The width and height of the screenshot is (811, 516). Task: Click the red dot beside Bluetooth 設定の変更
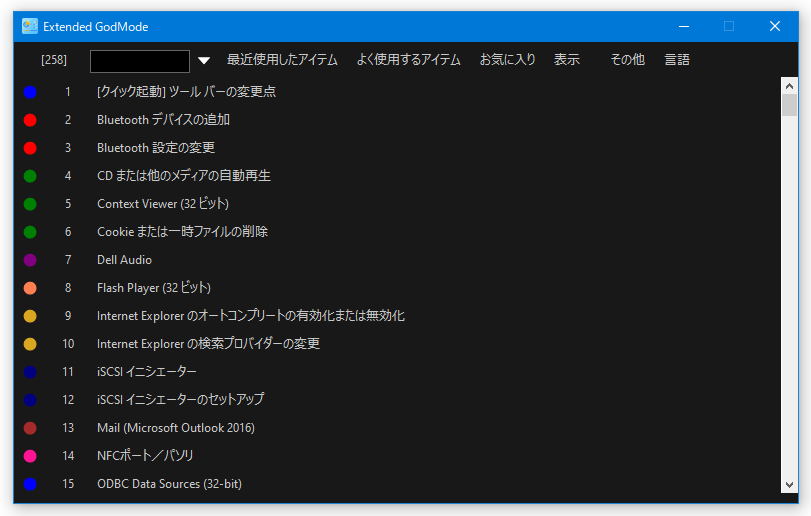tap(30, 148)
